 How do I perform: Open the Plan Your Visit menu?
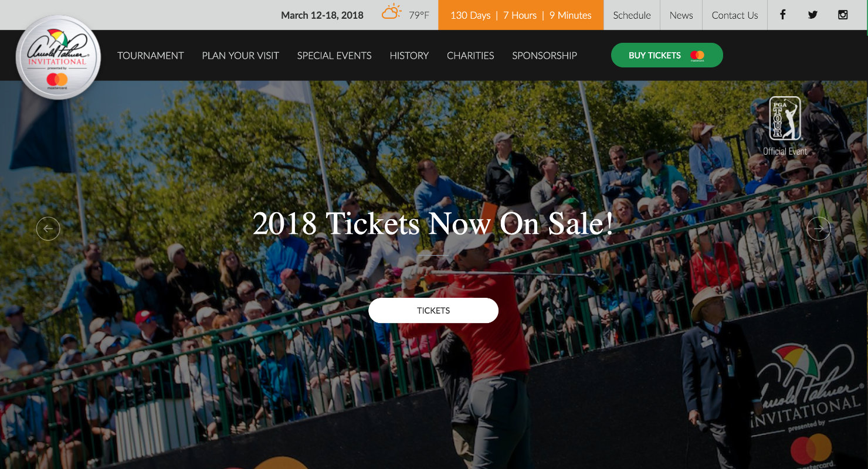pyautogui.click(x=240, y=56)
